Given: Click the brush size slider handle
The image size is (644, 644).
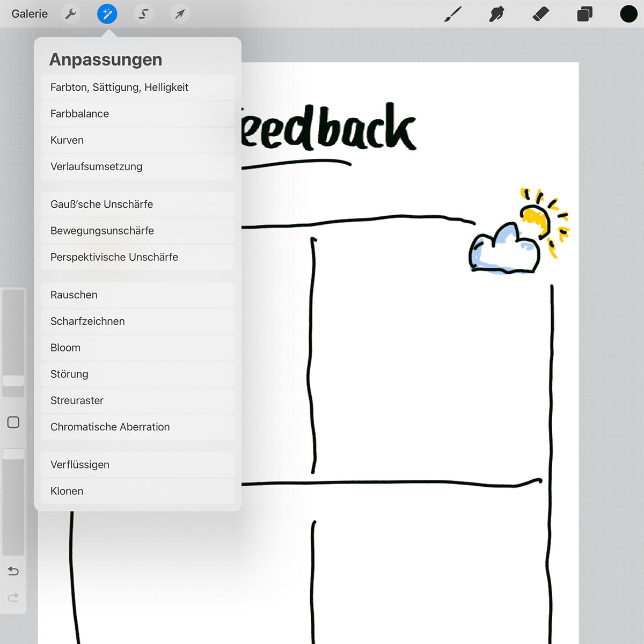Looking at the screenshot, I should pyautogui.click(x=13, y=380).
